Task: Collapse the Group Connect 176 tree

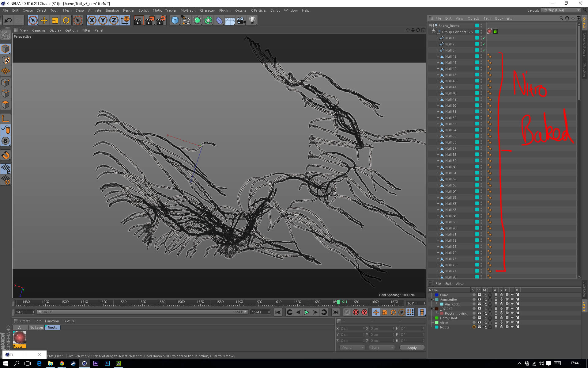Action: (434, 32)
